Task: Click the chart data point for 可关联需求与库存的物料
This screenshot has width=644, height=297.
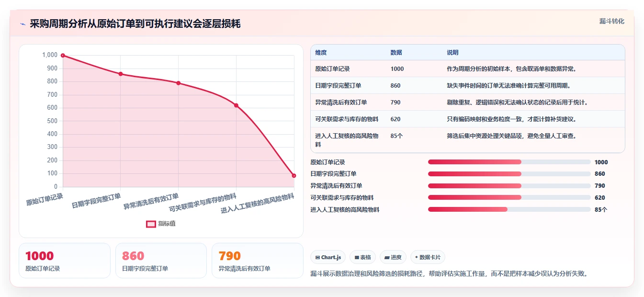Action: click(236, 105)
